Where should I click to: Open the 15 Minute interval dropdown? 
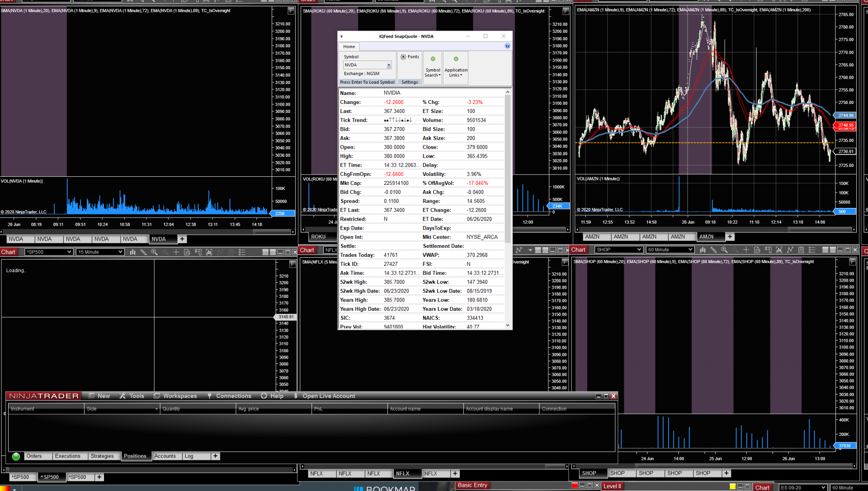pos(120,252)
